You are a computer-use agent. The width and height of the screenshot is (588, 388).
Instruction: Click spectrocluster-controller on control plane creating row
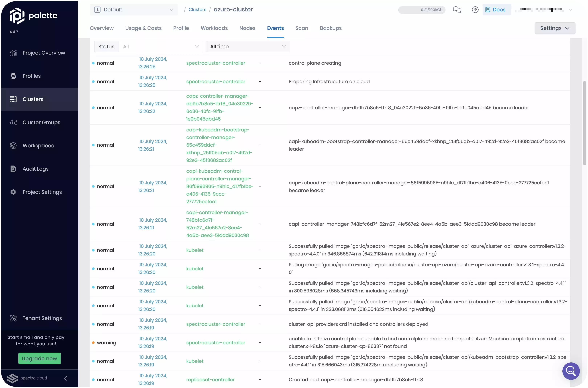click(x=215, y=63)
